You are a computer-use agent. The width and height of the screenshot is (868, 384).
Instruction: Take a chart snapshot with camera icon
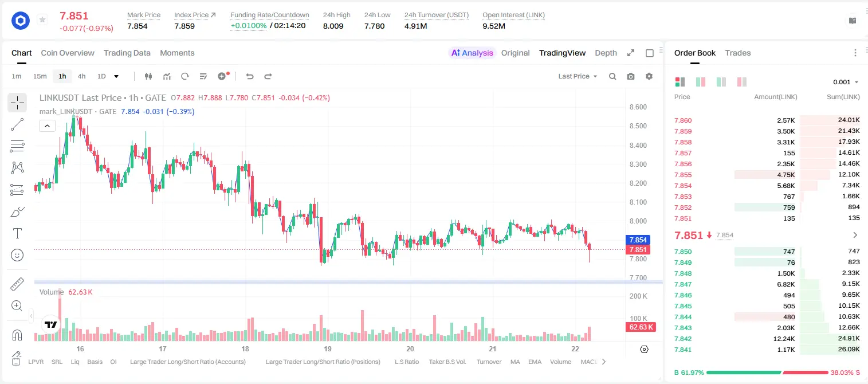631,76
